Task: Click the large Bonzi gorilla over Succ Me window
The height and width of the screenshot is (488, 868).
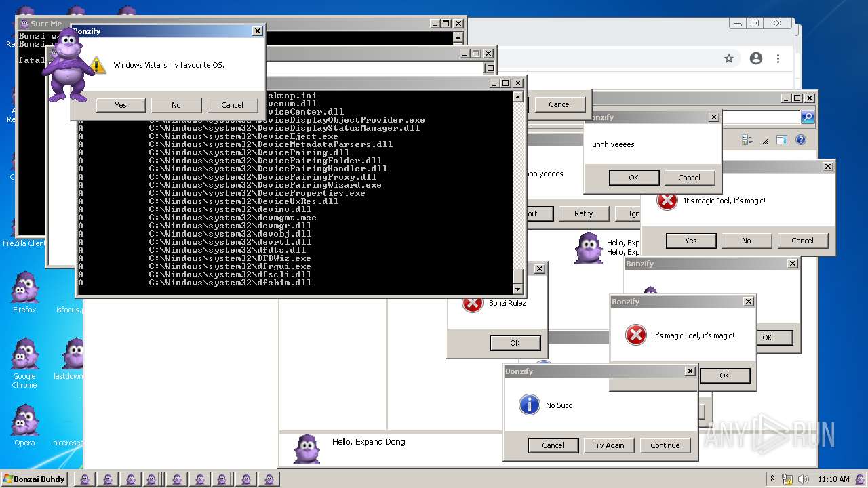Action: (66, 65)
